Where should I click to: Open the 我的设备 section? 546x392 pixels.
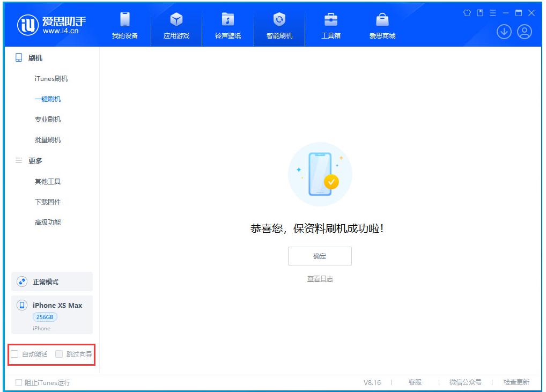click(x=125, y=25)
